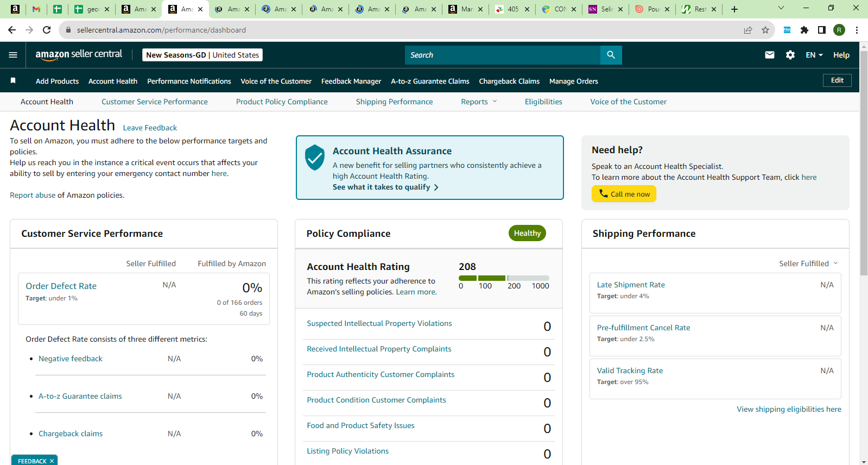Open Chargeback Claims menu item
Screen dimensions: 868x465
click(509, 81)
